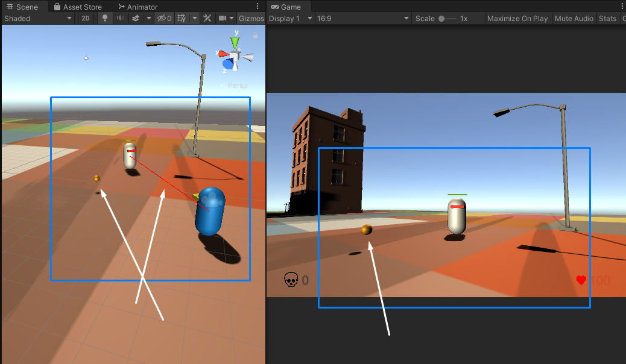Open the scene effects dropdown arrow
Viewport: 626px width, 364px height.
(148, 18)
